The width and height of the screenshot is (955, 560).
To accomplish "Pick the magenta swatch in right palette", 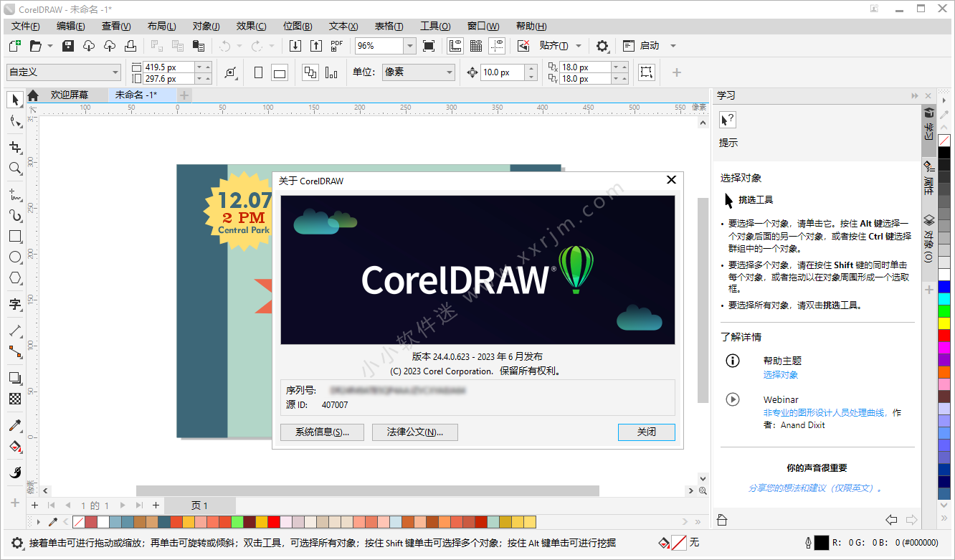I will point(944,348).
